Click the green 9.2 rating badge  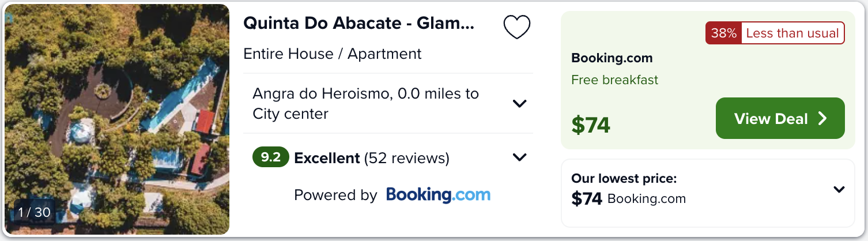coord(271,157)
